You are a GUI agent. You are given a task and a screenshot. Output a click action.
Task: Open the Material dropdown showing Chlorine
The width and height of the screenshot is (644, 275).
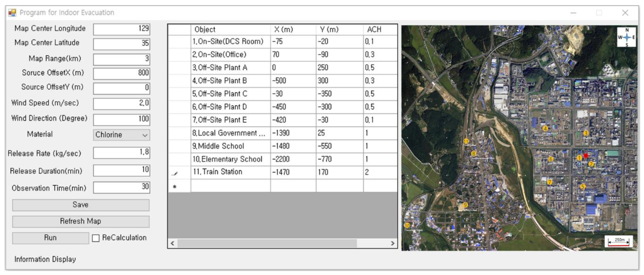(x=121, y=135)
